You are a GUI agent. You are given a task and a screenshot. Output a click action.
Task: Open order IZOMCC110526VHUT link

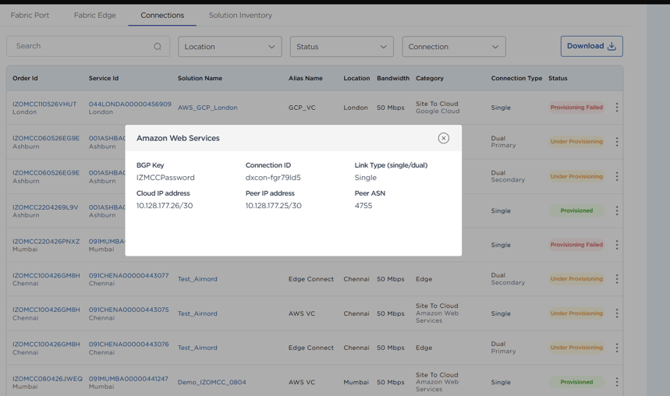[44, 104]
